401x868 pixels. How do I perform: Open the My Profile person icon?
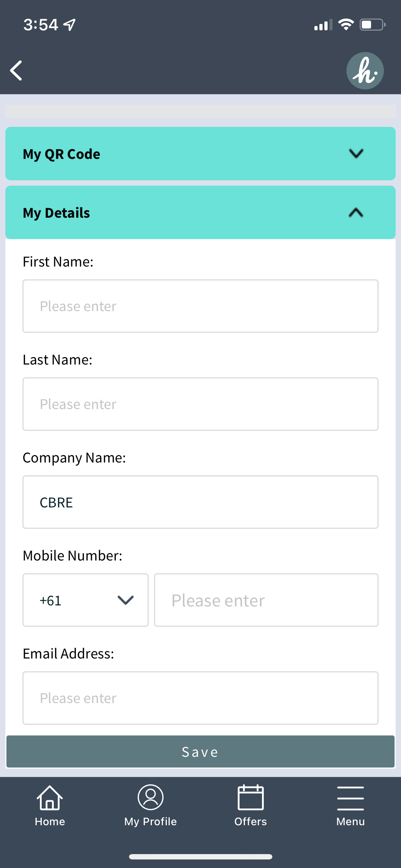(x=150, y=797)
